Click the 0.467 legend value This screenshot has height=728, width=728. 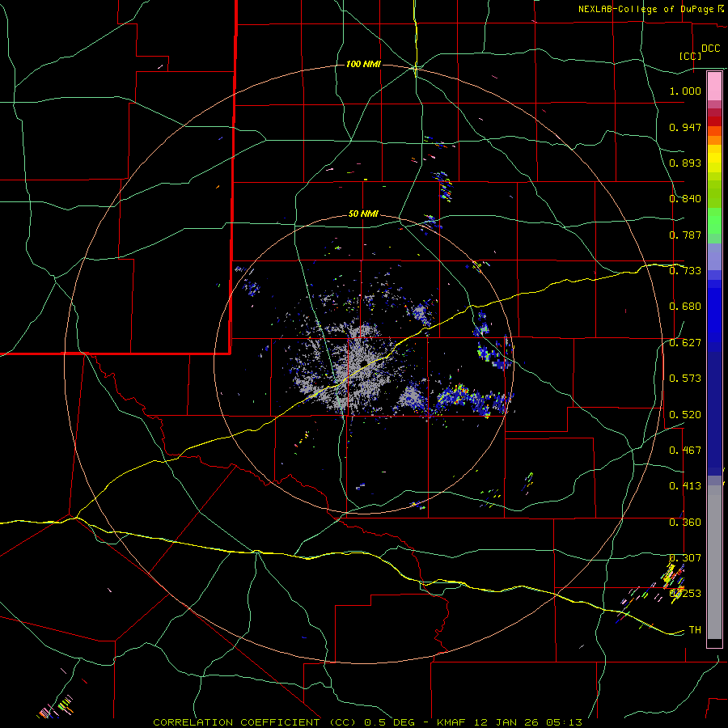(685, 451)
